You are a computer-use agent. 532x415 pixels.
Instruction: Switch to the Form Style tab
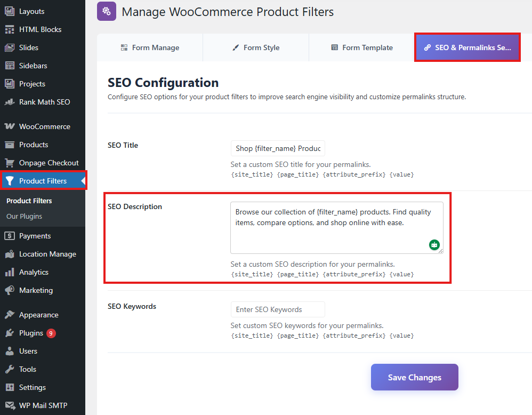click(x=256, y=47)
